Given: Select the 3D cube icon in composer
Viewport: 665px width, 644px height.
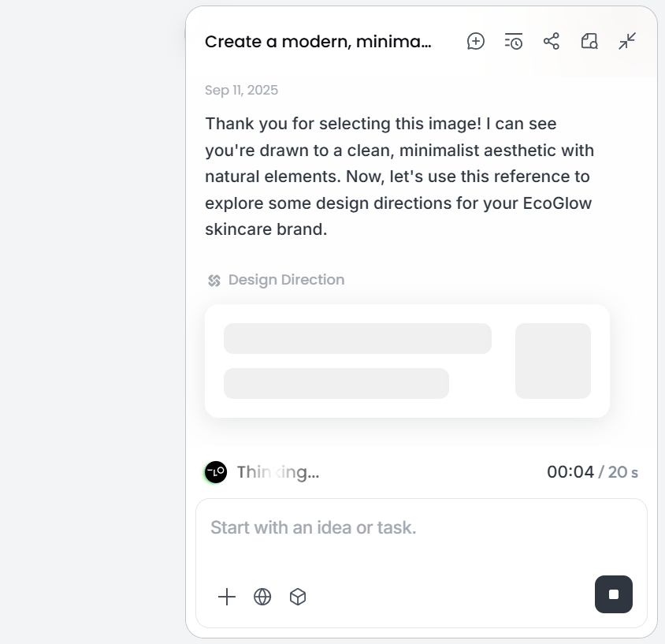Looking at the screenshot, I should pos(298,597).
